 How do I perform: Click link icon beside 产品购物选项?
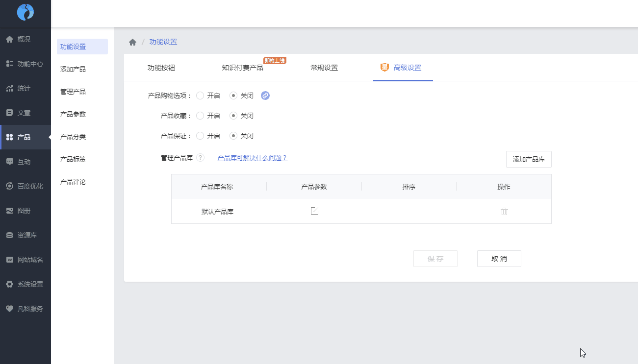[x=265, y=96]
